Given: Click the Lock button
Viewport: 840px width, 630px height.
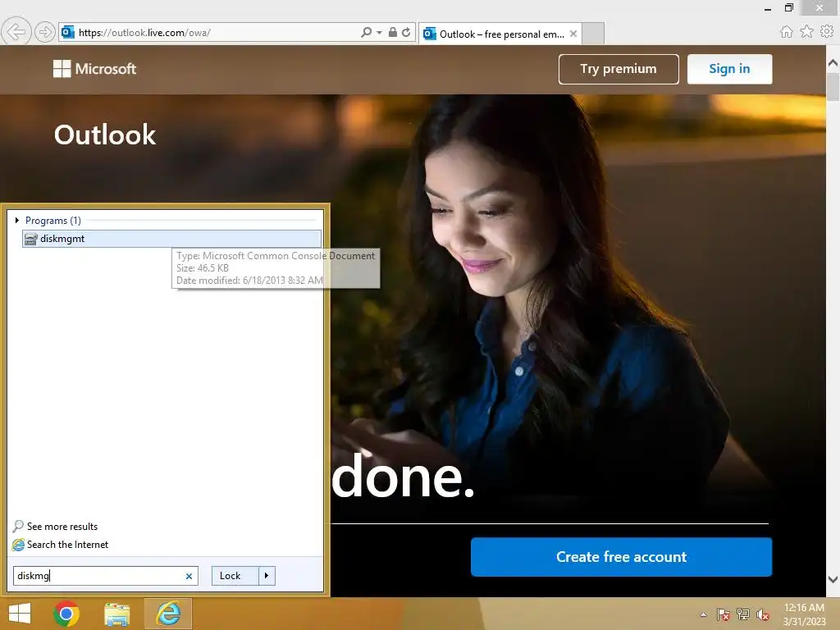Looking at the screenshot, I should [x=235, y=576].
